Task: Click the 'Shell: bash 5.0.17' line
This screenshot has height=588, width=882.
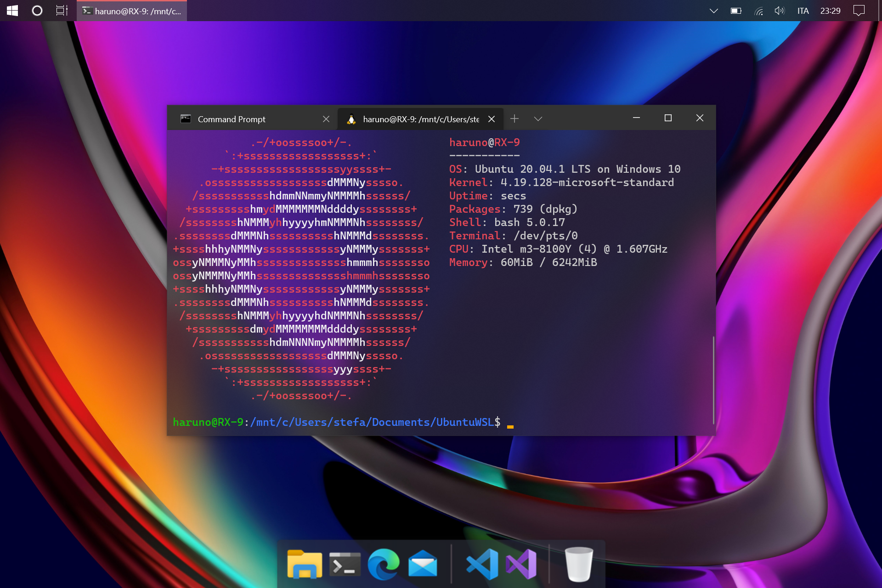Action: coord(507,222)
